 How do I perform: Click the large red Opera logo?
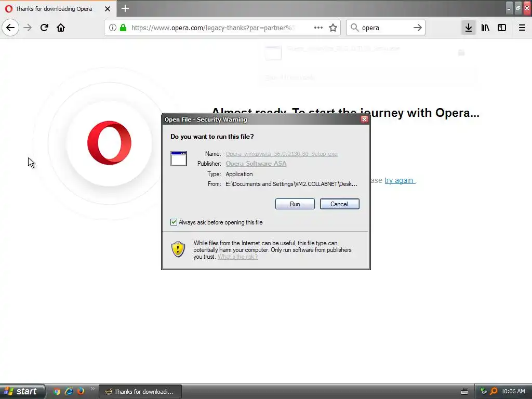(109, 143)
